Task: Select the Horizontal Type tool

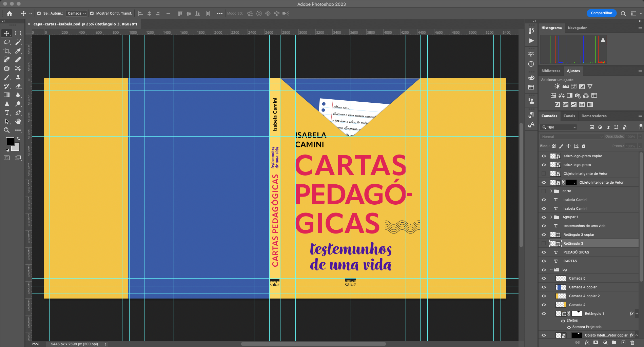Action: [x=7, y=113]
